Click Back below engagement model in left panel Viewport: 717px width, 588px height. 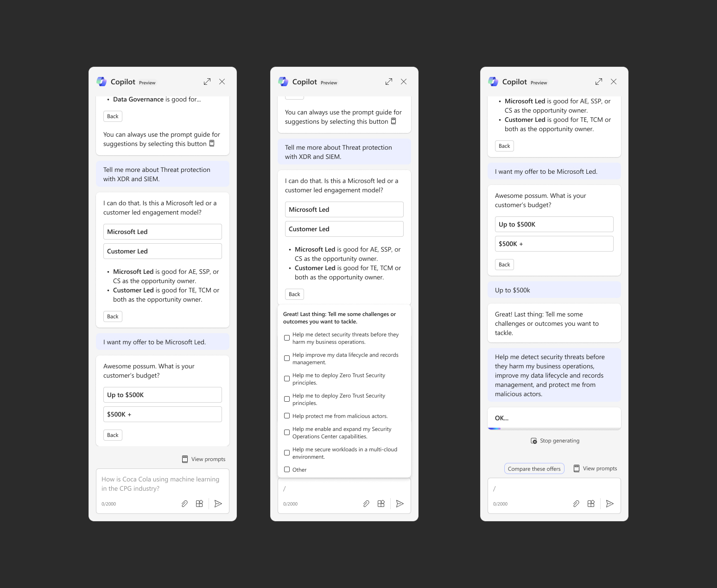[113, 316]
